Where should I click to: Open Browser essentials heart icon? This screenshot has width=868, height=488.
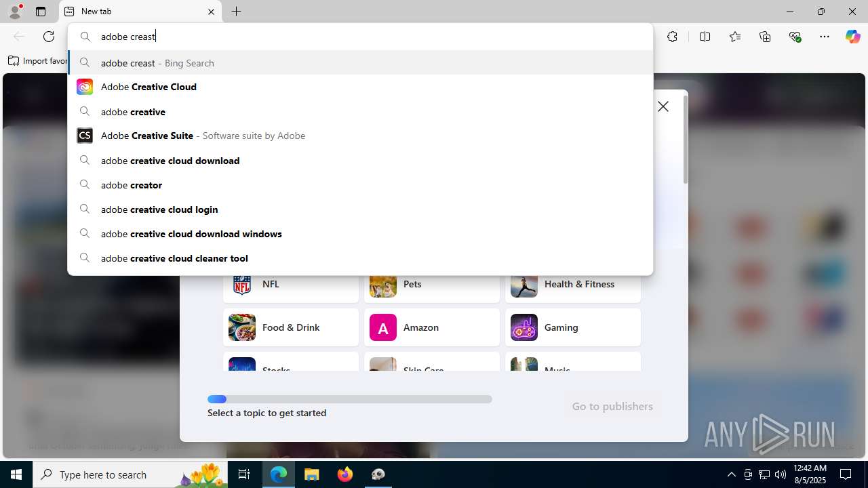795,37
